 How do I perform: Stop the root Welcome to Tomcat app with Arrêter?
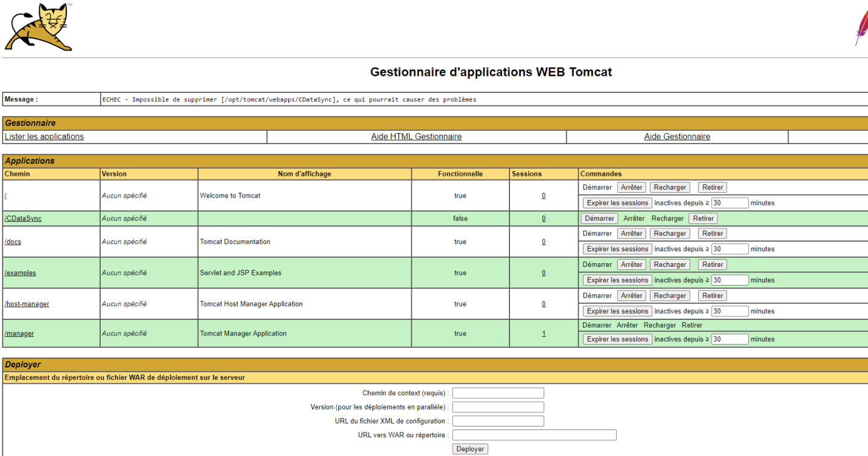[632, 187]
